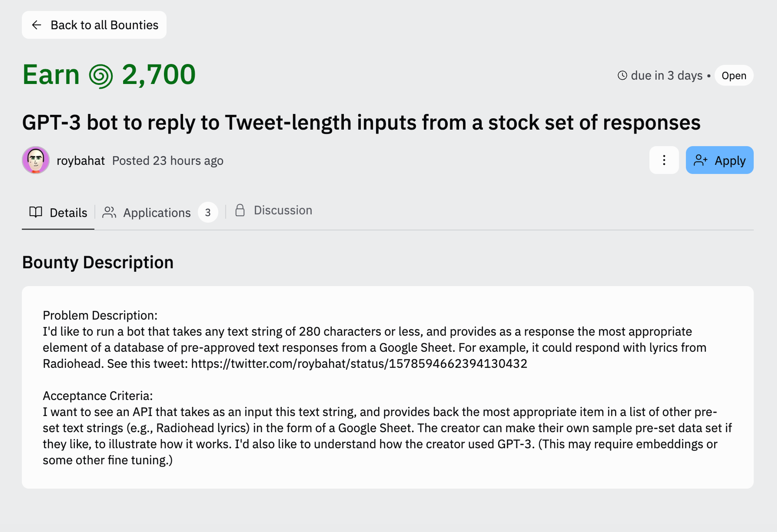
Task: Click the Bounty Description heading
Action: tap(98, 262)
